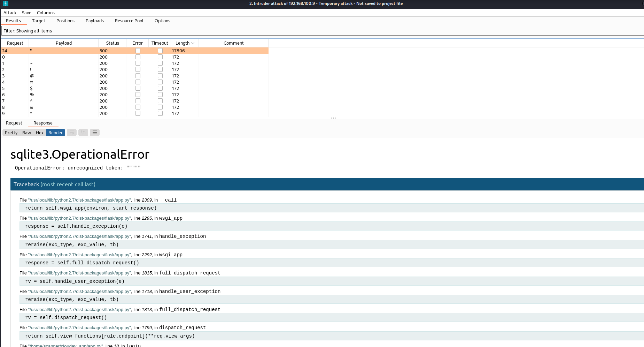644x347 pixels.
Task: Toggle the Error checkbox for the @ payload row
Action: pyautogui.click(x=138, y=76)
